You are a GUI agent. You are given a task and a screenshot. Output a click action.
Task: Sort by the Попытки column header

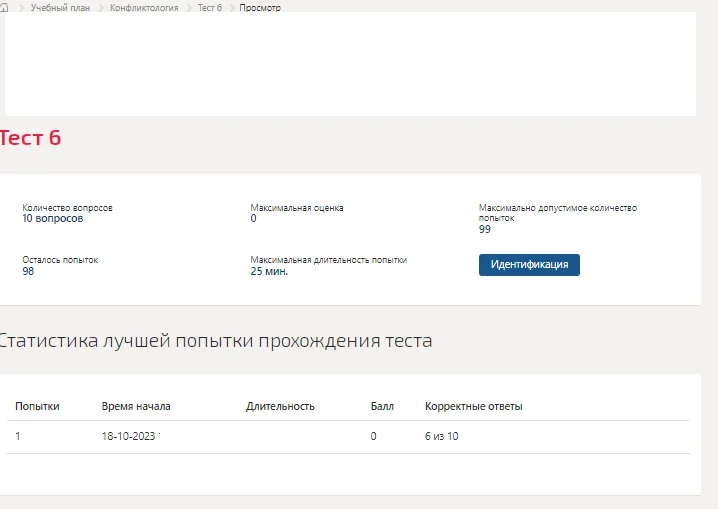[x=37, y=406]
